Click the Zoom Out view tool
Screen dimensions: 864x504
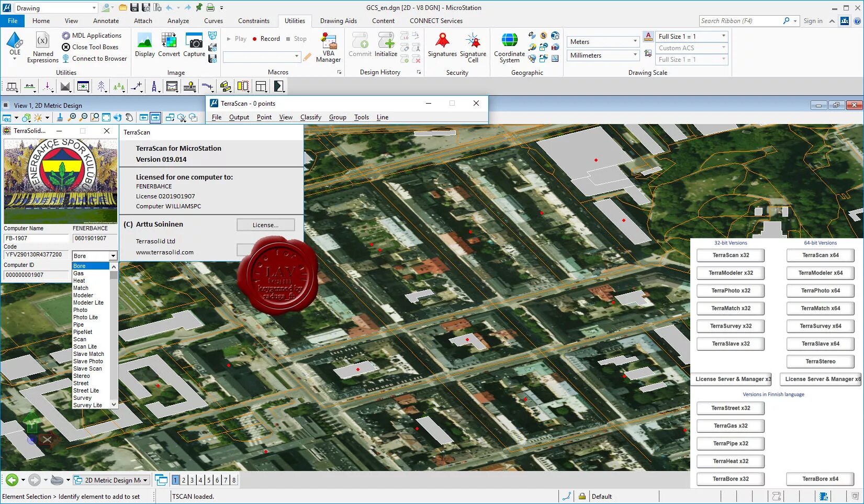point(83,118)
